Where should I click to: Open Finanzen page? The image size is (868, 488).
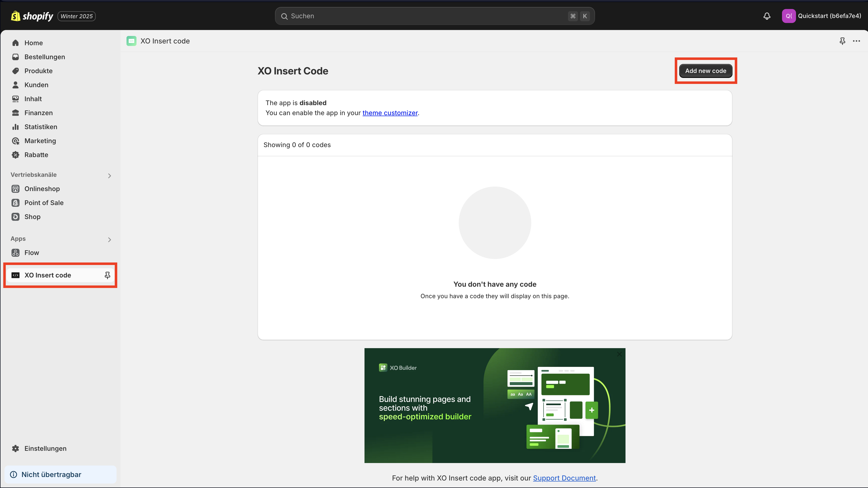pyautogui.click(x=60, y=113)
